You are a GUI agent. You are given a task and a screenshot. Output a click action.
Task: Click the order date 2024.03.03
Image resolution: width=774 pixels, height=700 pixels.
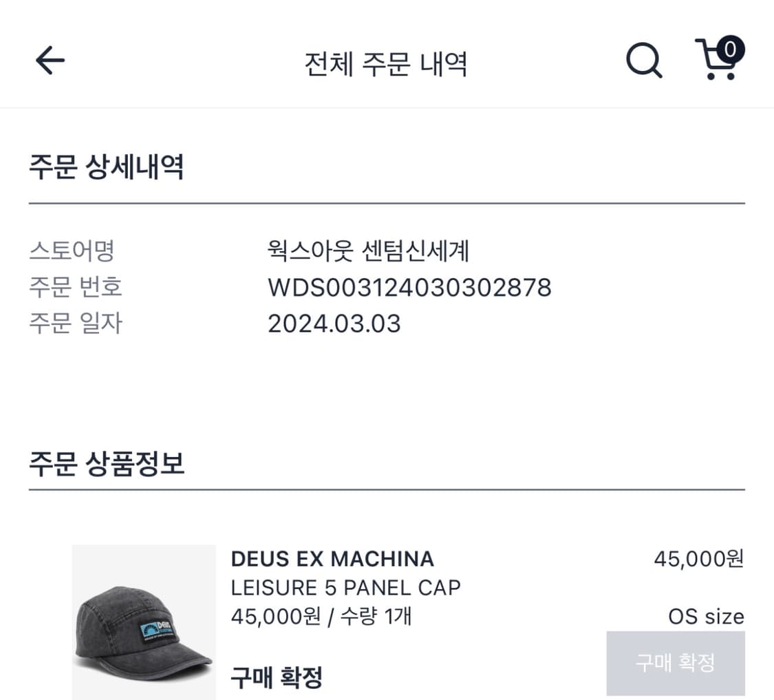[334, 324]
